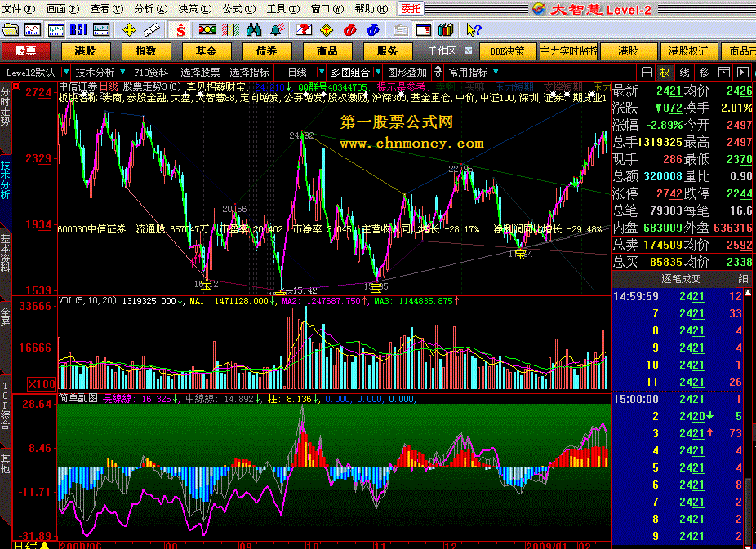Click the 委托 order button
The width and height of the screenshot is (756, 549).
(411, 9)
